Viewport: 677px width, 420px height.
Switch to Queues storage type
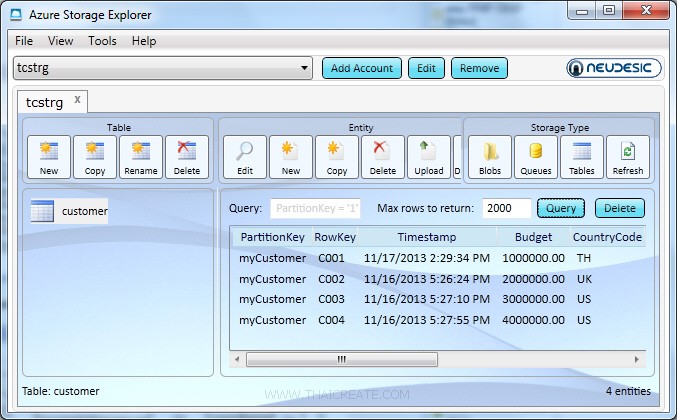point(536,157)
